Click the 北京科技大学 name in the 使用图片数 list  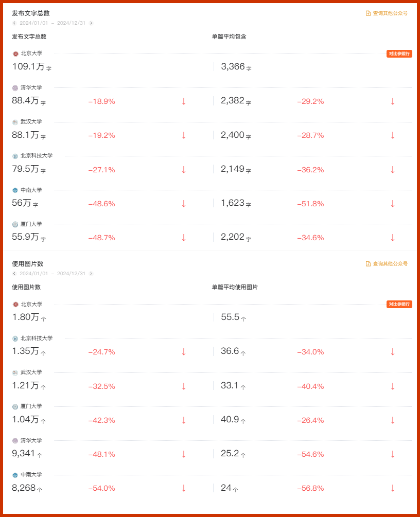pyautogui.click(x=37, y=338)
